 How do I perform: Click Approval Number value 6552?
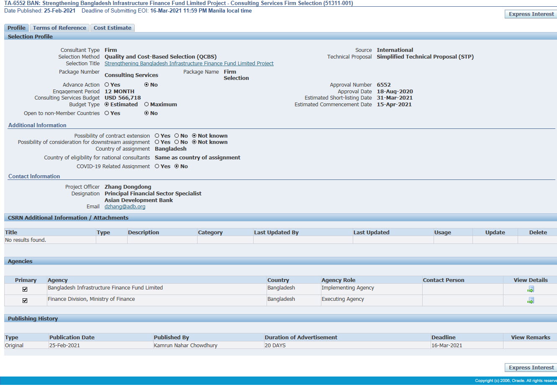click(x=384, y=85)
